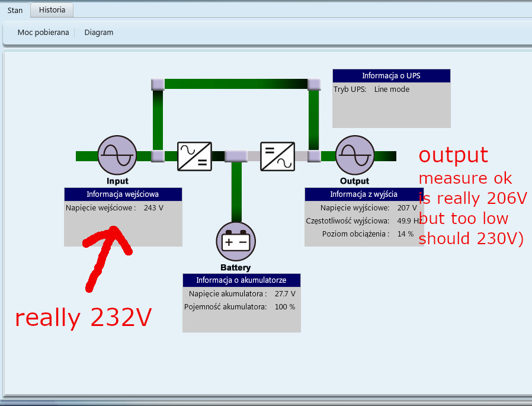The image size is (532, 406).
Task: Select the Diagram view
Action: tap(99, 32)
